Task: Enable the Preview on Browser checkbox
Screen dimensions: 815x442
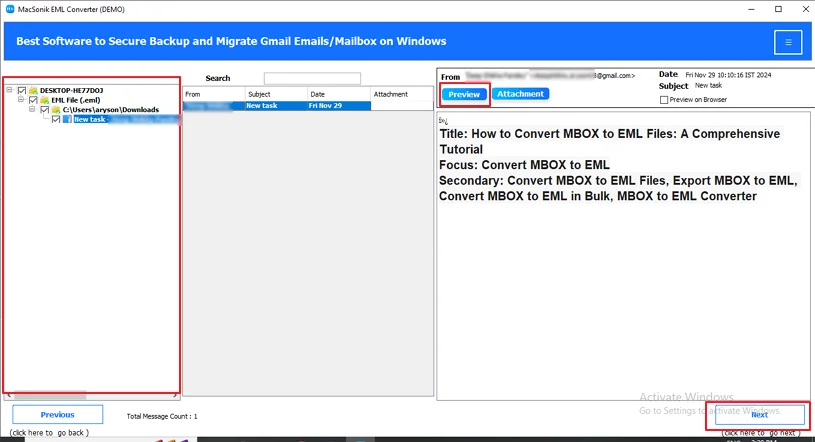Action: pyautogui.click(x=664, y=100)
